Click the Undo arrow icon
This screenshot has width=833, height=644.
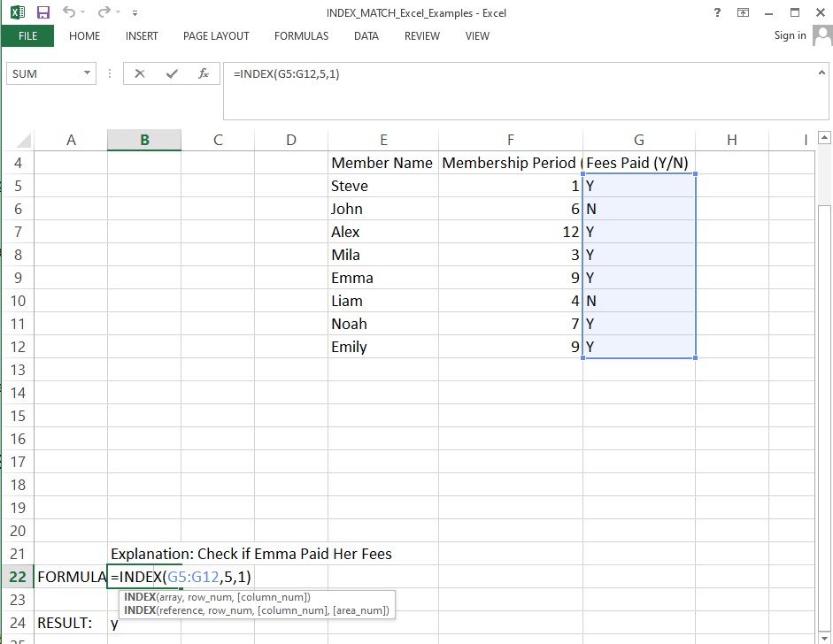pos(69,12)
